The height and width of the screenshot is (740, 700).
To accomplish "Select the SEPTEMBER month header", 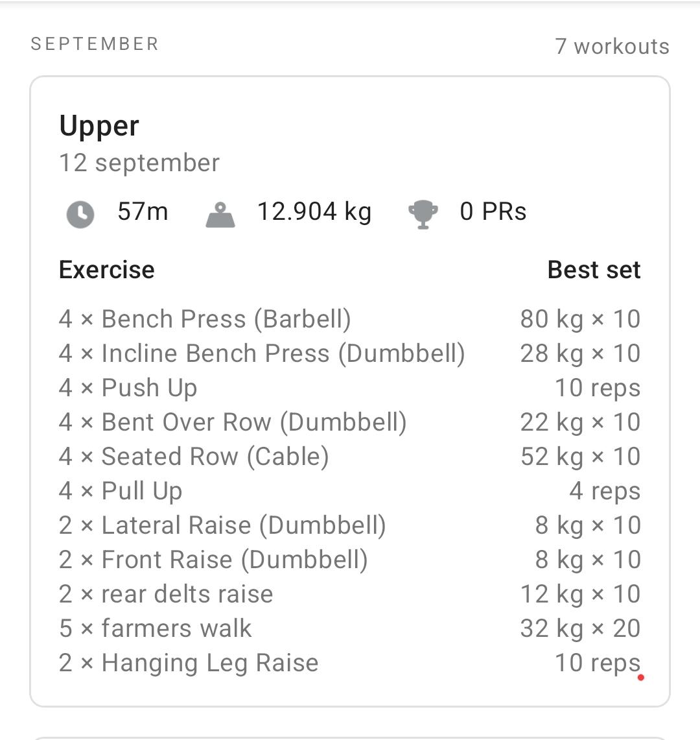I will pos(95,44).
